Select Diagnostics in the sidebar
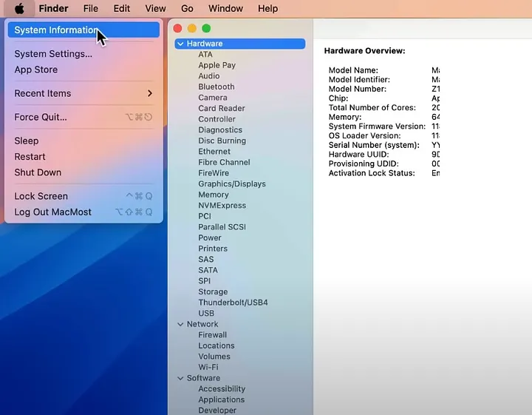The width and height of the screenshot is (532, 415). pyautogui.click(x=220, y=130)
